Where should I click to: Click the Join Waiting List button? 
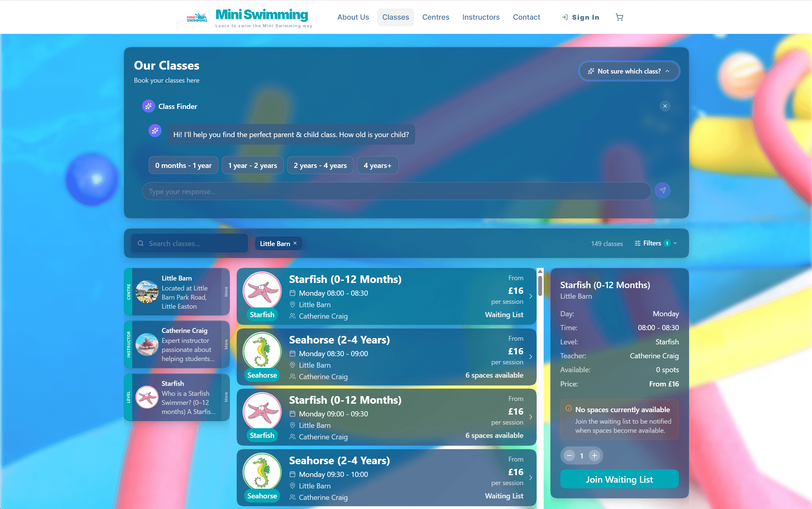[619, 479]
